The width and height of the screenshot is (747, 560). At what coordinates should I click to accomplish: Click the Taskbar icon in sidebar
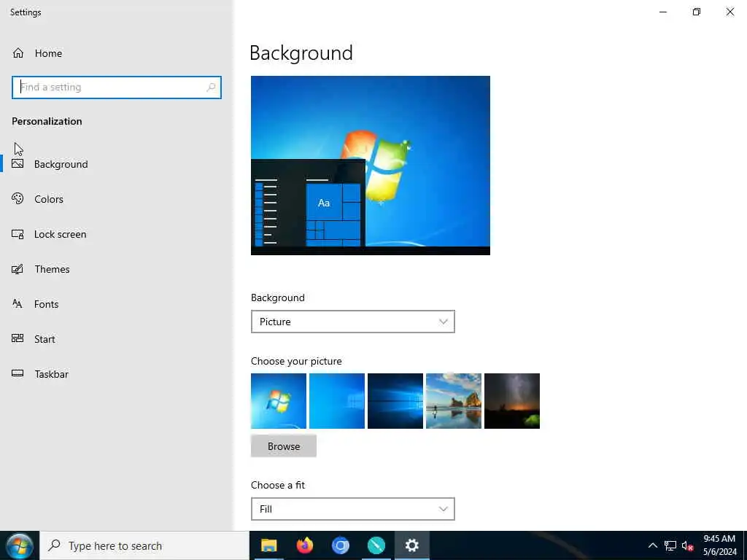18,373
